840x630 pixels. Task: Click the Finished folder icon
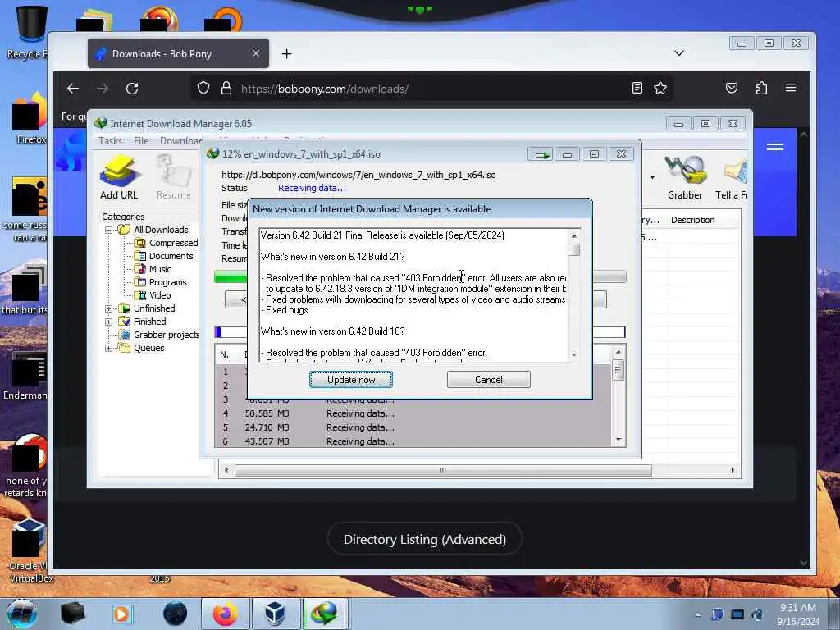[125, 322]
